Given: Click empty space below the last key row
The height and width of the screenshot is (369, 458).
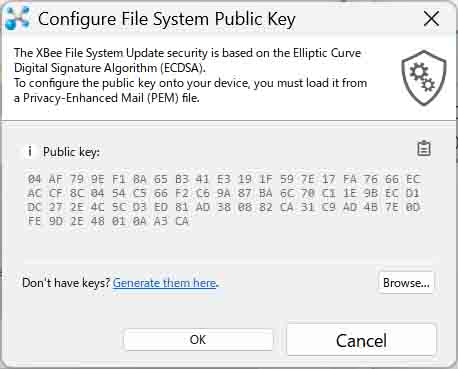Looking at the screenshot, I should tap(224, 242).
